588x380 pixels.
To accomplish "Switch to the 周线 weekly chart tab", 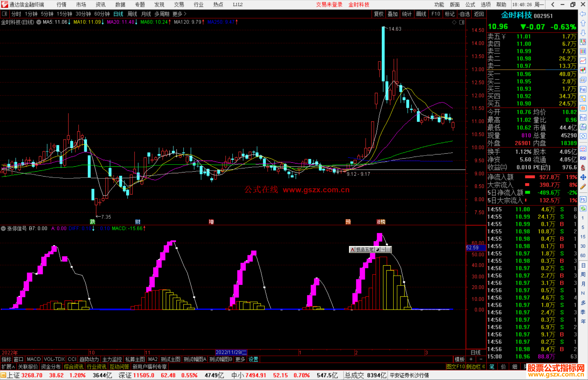I will click(132, 14).
